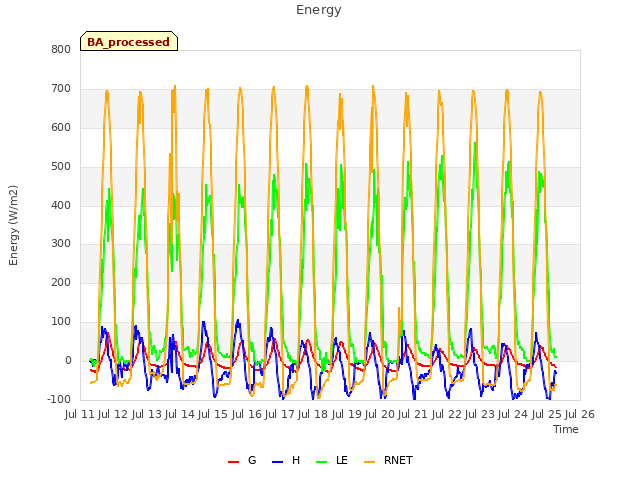Click the 400 y-axis tick label
640x480 pixels.
(61, 205)
